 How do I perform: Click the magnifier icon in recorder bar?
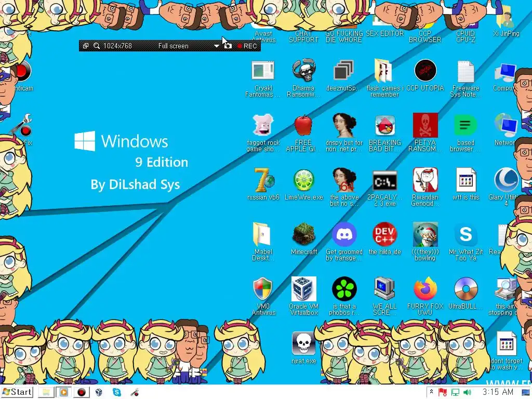pyautogui.click(x=97, y=46)
